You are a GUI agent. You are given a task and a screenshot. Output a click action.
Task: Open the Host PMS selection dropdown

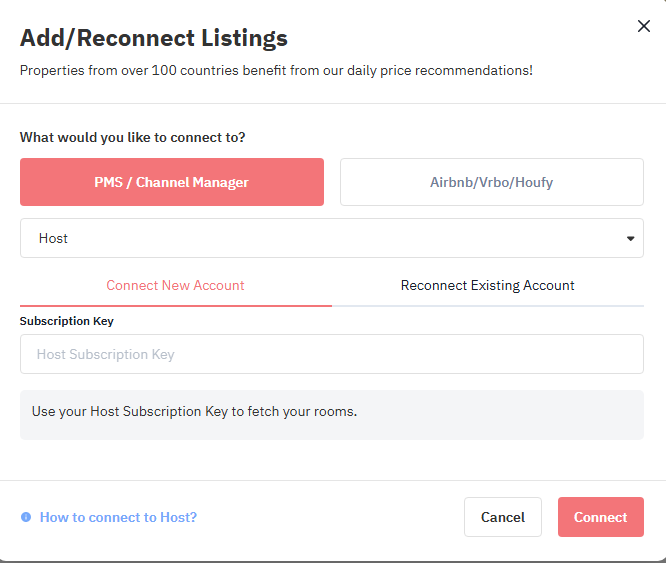point(332,238)
